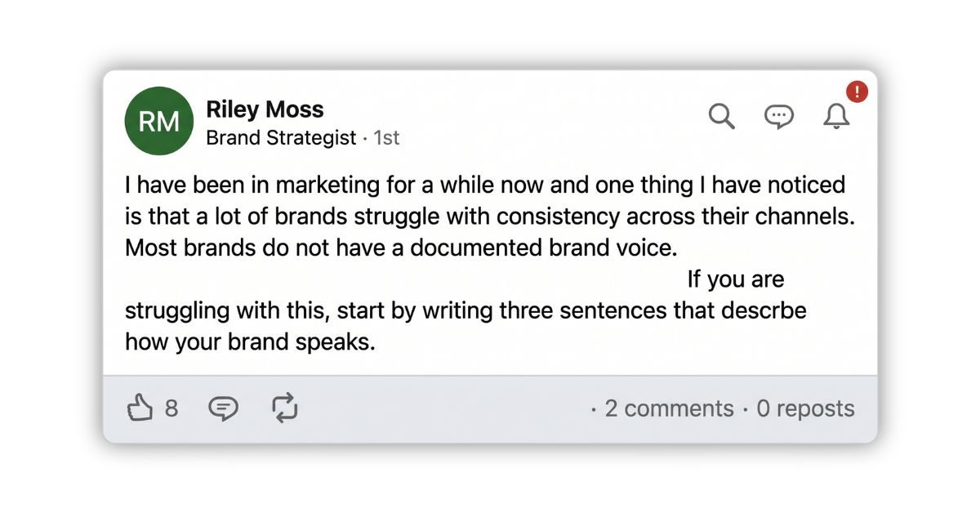Open the 0 reposts link
Image resolution: width=980 pixels, height=513 pixels.
coord(805,408)
